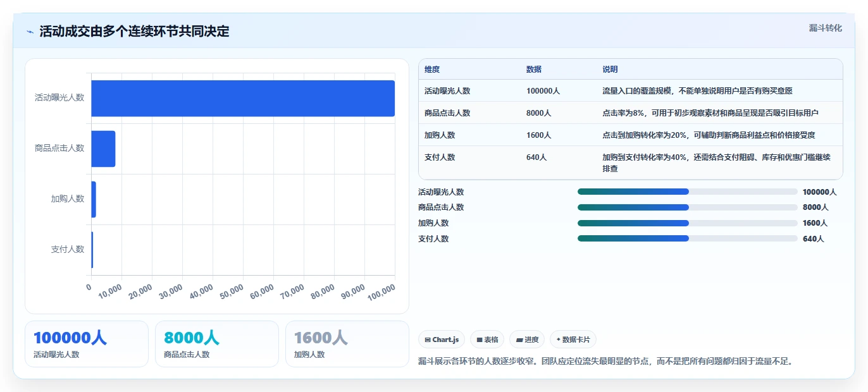Click the 活动曝光人数 y-axis label of the chart
The height and width of the screenshot is (392, 868).
click(x=59, y=98)
